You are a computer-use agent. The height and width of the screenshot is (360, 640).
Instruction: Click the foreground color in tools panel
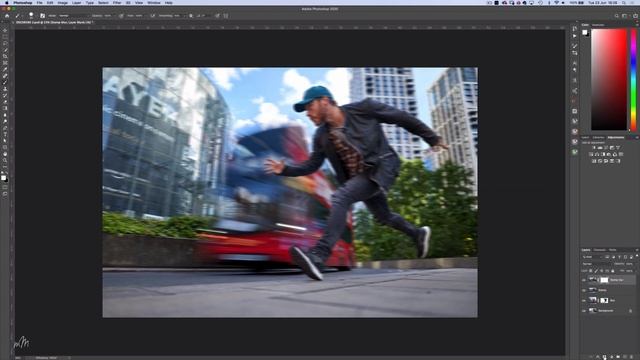(x=3, y=177)
